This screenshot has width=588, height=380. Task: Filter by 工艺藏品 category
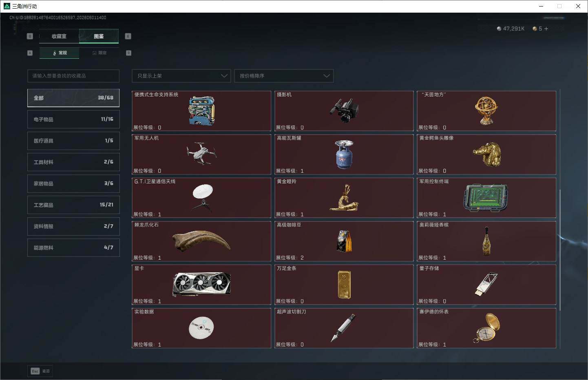point(73,205)
